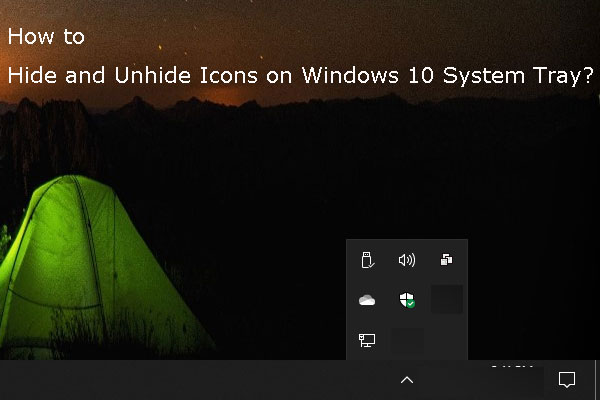Screen dimensions: 600x400
Task: Click the blank slot beside network icon
Action: pos(406,341)
